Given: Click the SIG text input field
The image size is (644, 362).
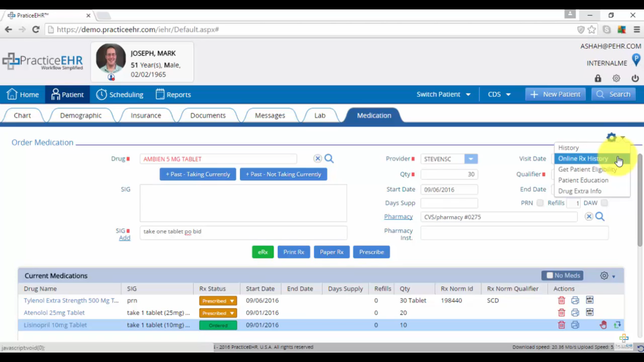Looking at the screenshot, I should click(x=243, y=232).
